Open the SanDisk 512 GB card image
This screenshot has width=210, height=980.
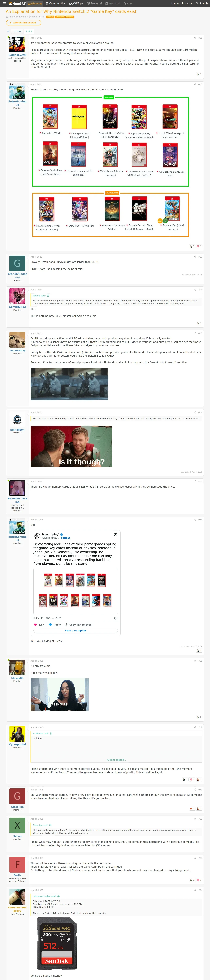pyautogui.click(x=57, y=943)
